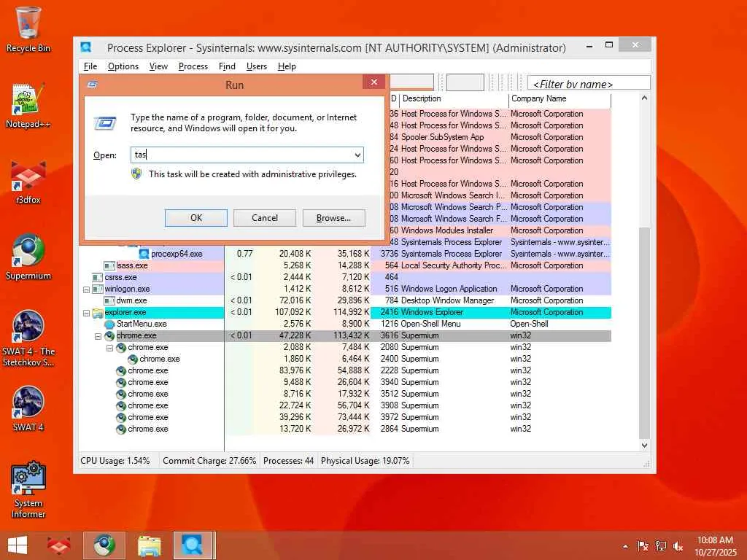Open the File menu
Screen dimensions: 747x560
pos(90,66)
